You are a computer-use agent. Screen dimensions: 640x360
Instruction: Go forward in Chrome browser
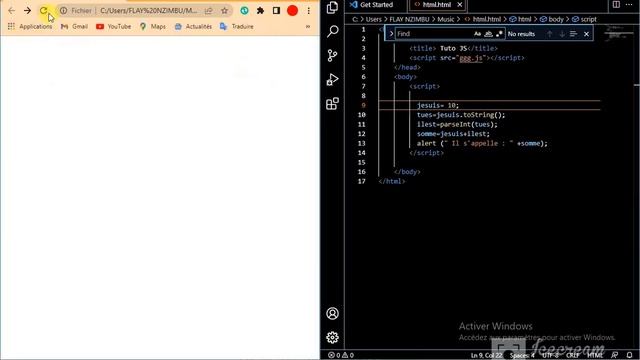click(x=27, y=11)
